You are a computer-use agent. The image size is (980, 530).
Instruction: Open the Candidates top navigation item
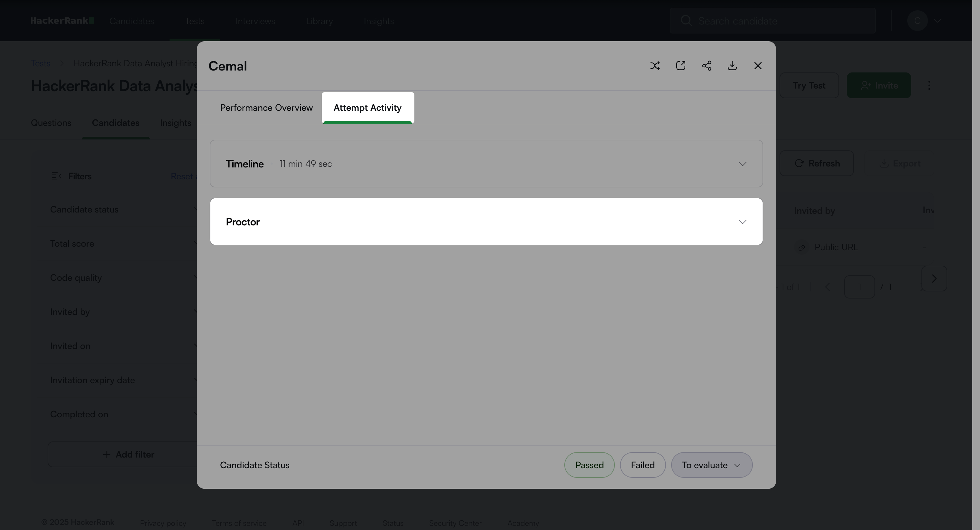132,21
